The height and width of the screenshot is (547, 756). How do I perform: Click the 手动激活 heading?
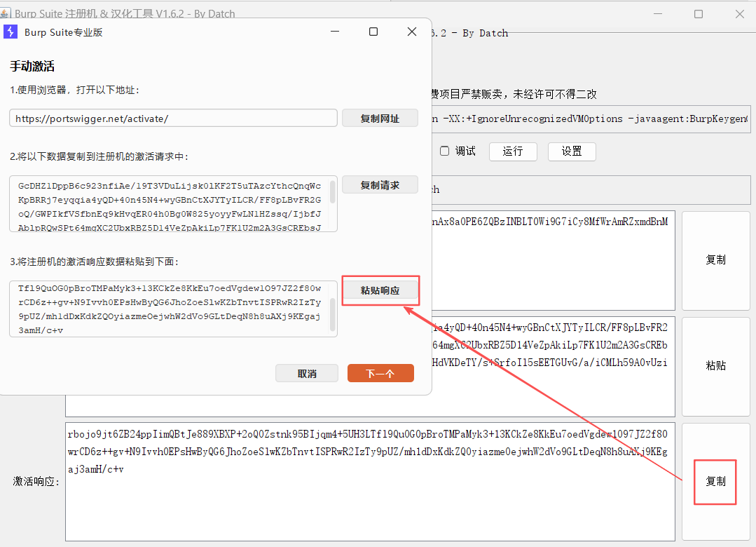32,66
